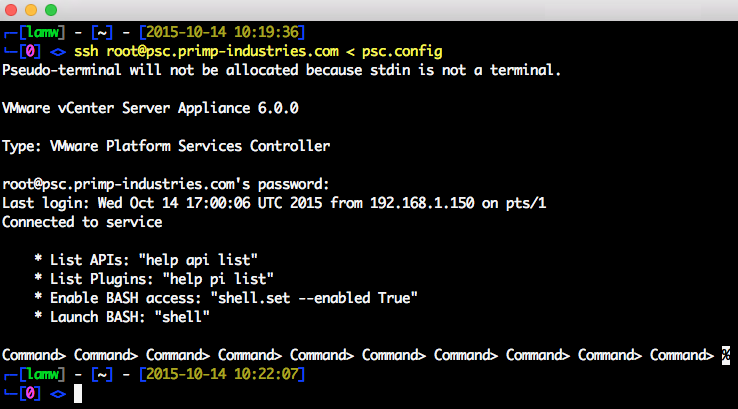Click the red close window button

click(x=11, y=10)
